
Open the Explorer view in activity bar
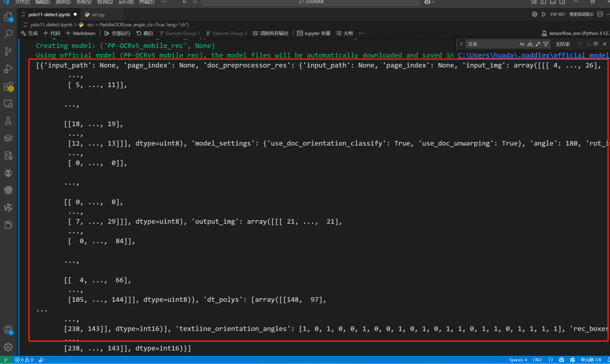(x=8, y=17)
